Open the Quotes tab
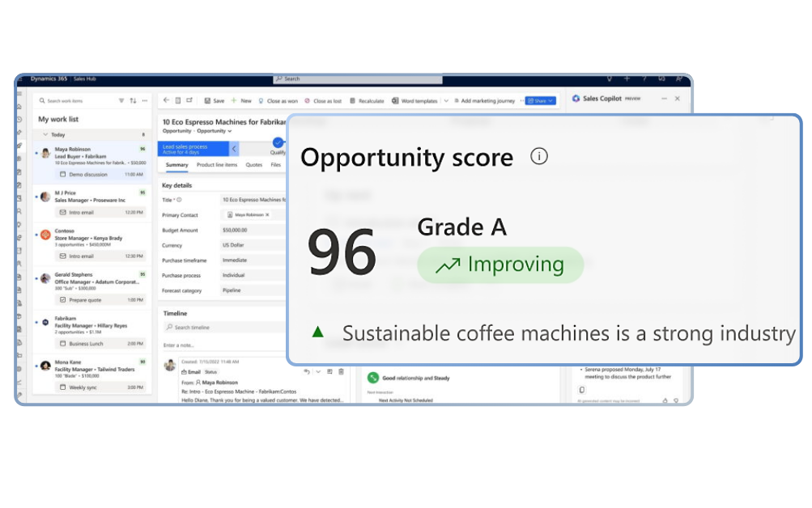 click(x=253, y=165)
